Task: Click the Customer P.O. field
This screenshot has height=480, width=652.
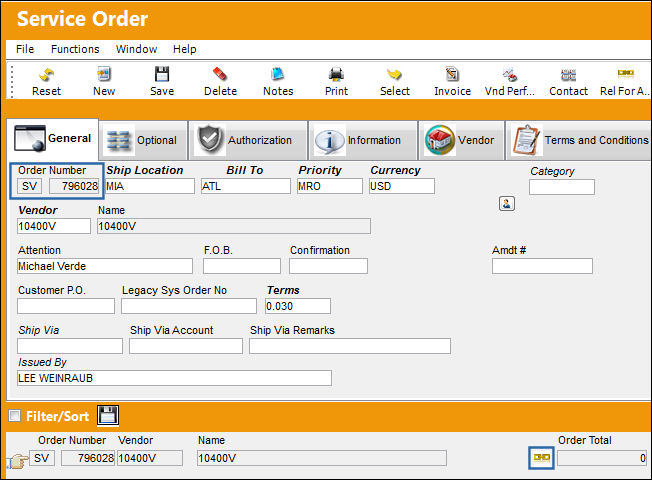Action: 66,306
